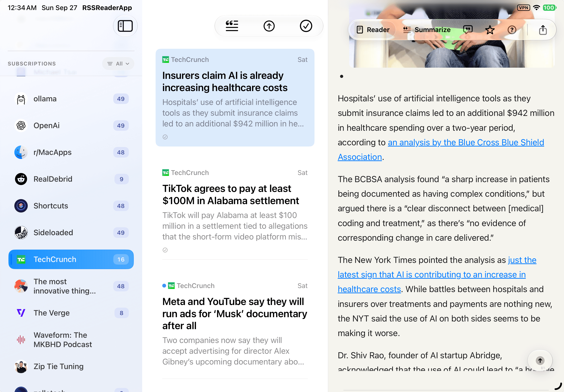The image size is (564, 392).
Task: Share the article
Action: click(x=543, y=30)
